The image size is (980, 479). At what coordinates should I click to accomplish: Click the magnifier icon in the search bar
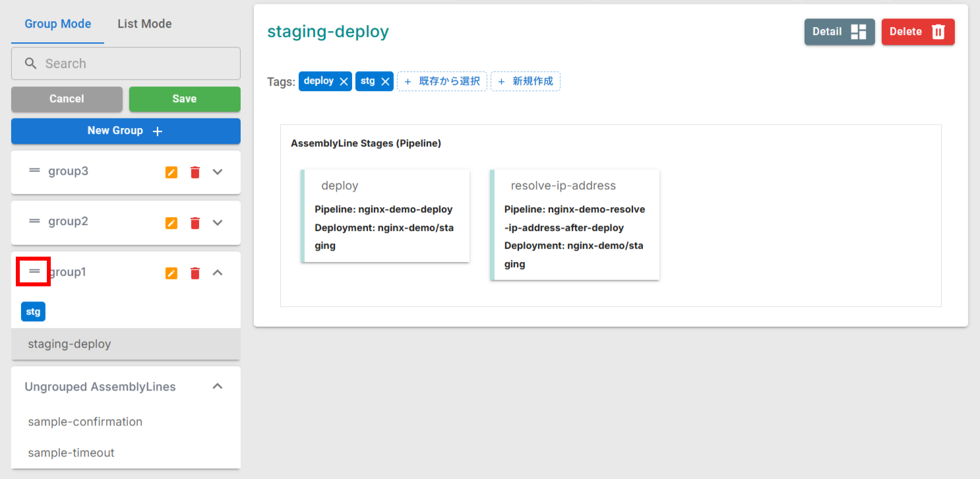point(30,63)
